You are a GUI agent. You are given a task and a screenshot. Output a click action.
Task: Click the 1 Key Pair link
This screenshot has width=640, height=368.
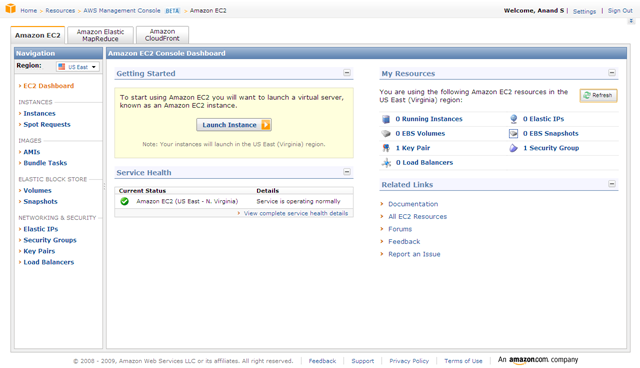pos(413,148)
